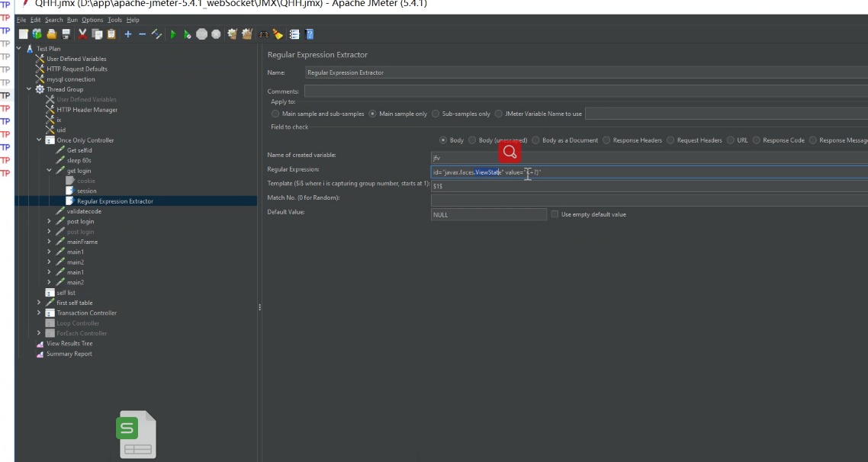Select Summary Report in tree

69,354
